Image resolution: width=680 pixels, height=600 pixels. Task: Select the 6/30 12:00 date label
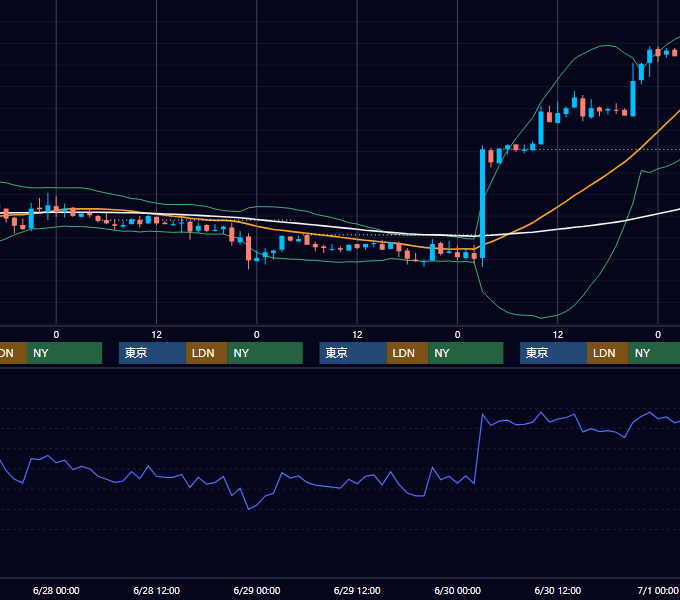pos(558,590)
